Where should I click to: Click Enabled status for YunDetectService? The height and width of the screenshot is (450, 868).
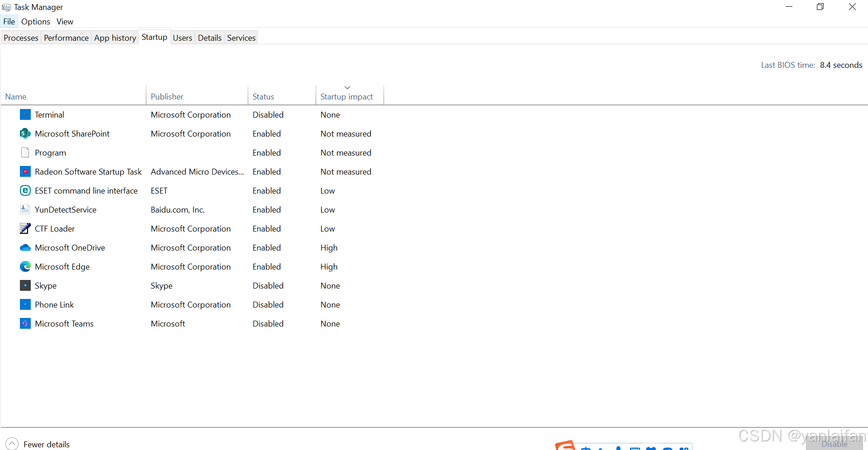coord(267,210)
